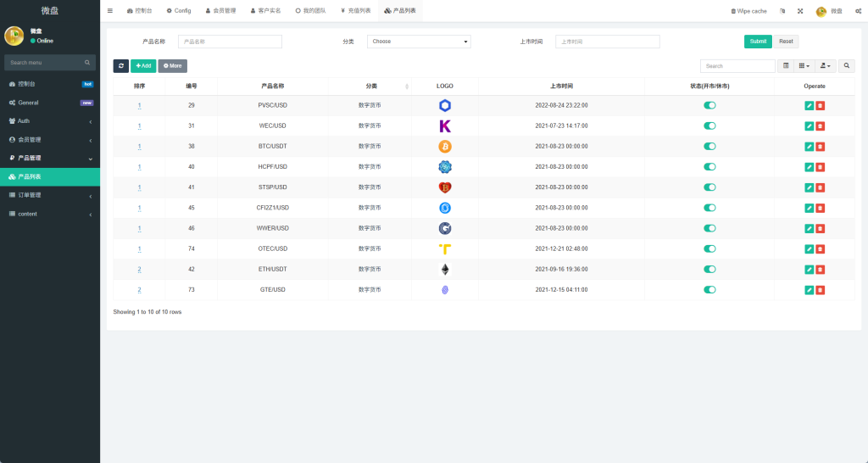This screenshot has height=463, width=868.
Task: Disable the ETH/USDT status switch
Action: pos(709,270)
